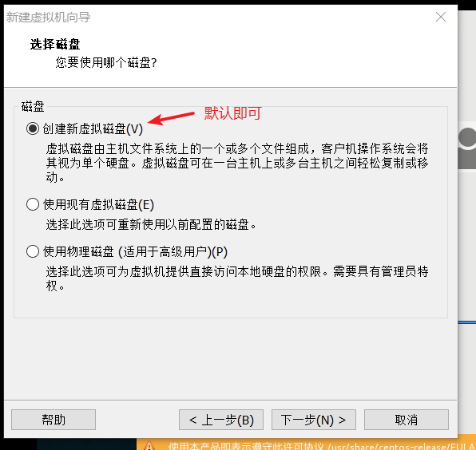
Task: Click the 磁盘 group box label
Action: coord(33,106)
